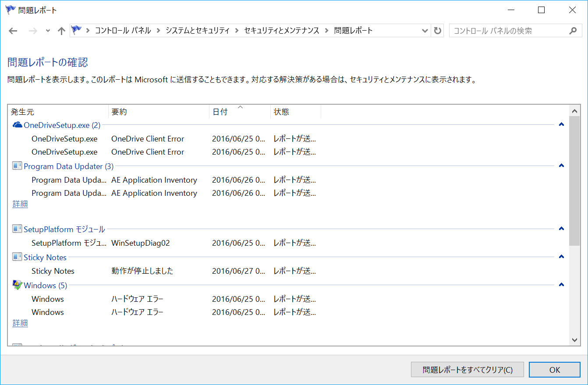Click the Windows group warning icon
This screenshot has width=588, height=385.
click(x=17, y=285)
